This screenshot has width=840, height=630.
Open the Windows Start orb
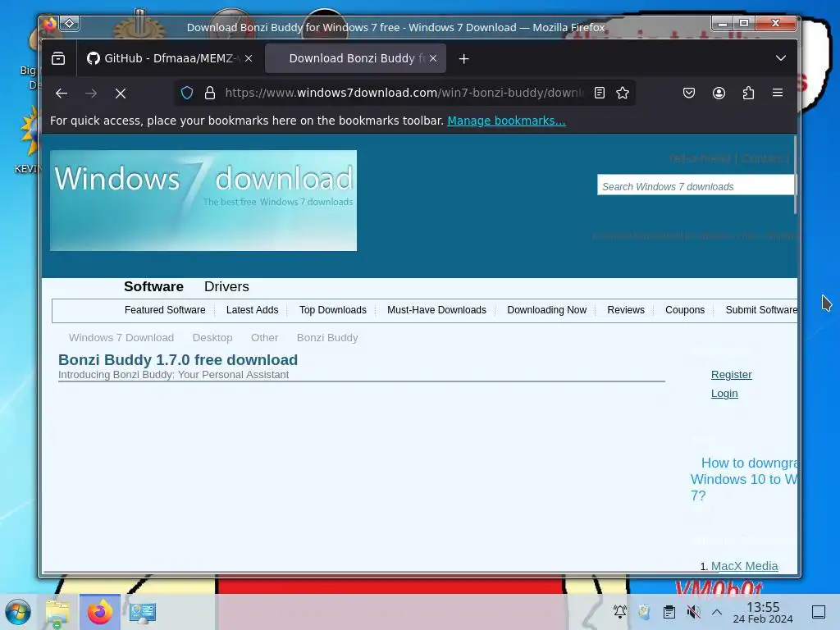[x=18, y=612]
